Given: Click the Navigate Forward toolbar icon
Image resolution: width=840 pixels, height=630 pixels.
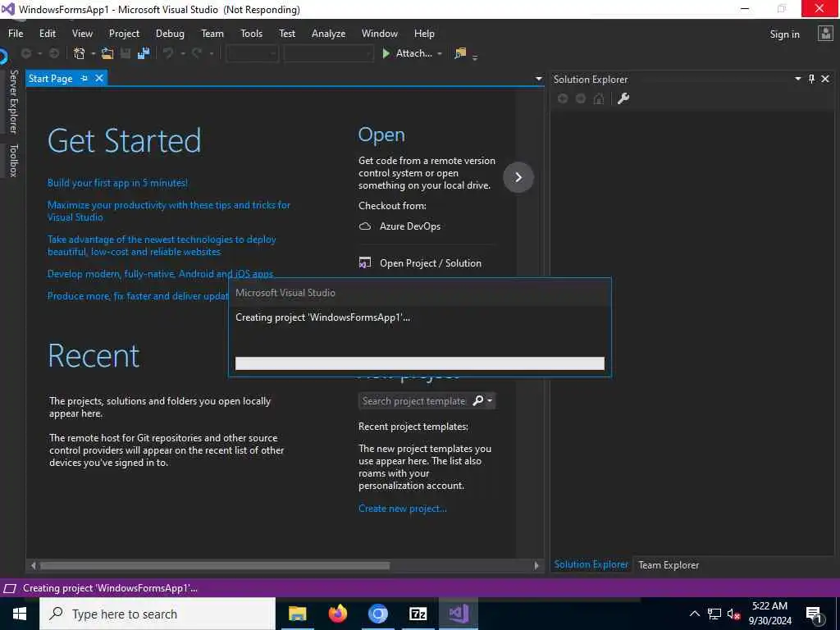Looking at the screenshot, I should pos(54,53).
